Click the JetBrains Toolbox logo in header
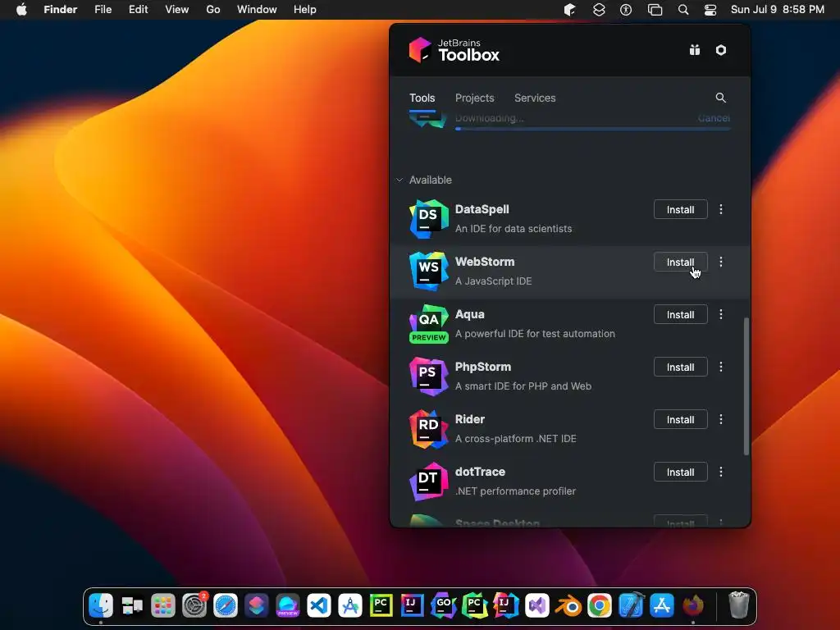Screen dimensions: 840x630 click(x=454, y=50)
